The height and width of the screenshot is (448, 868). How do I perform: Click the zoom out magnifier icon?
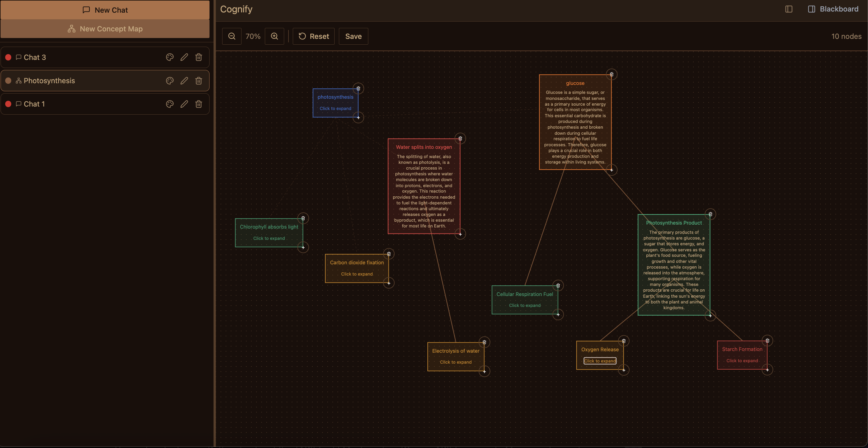tap(231, 36)
